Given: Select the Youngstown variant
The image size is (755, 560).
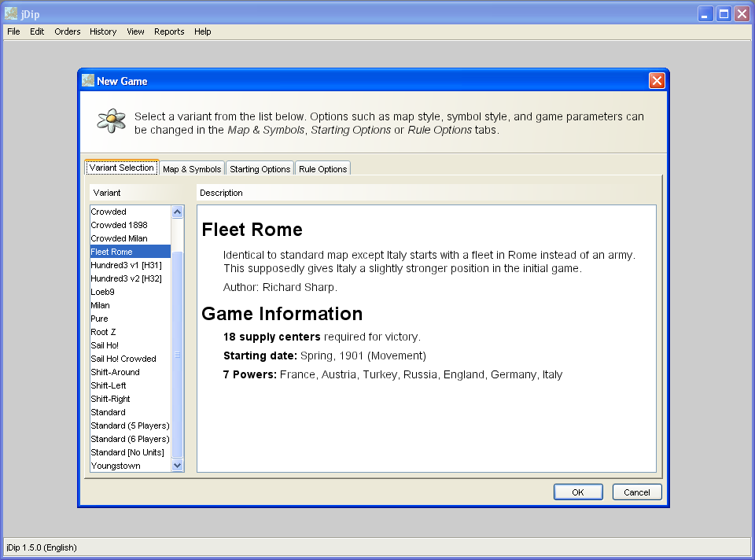Looking at the screenshot, I should coord(130,466).
